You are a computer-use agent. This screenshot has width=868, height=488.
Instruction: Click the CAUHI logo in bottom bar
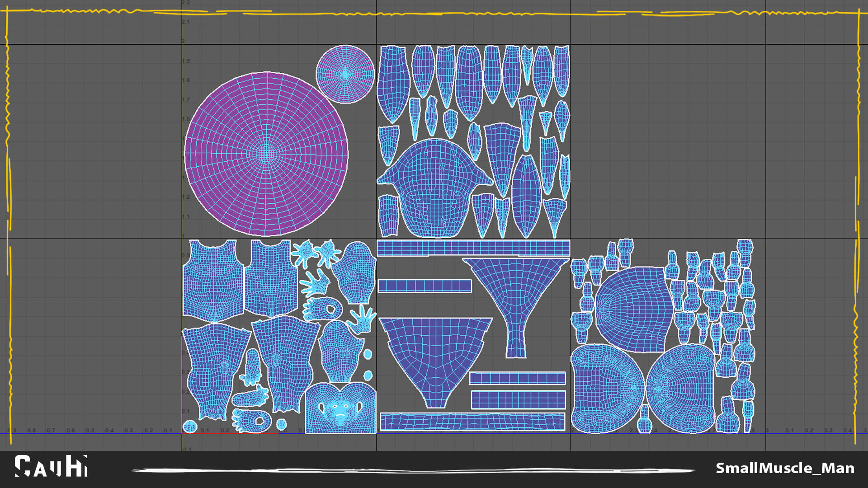(51, 466)
